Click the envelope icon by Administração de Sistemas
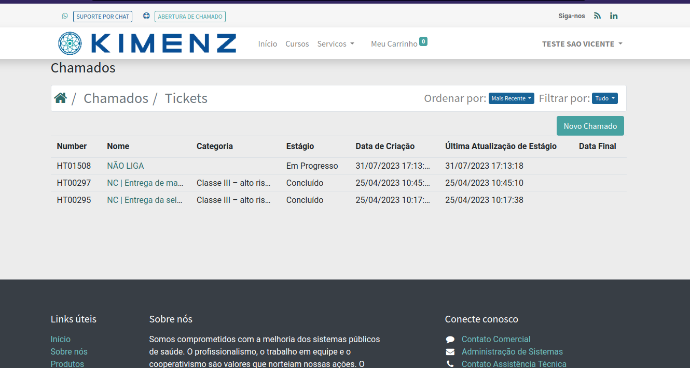The image size is (690, 368). pyautogui.click(x=450, y=352)
